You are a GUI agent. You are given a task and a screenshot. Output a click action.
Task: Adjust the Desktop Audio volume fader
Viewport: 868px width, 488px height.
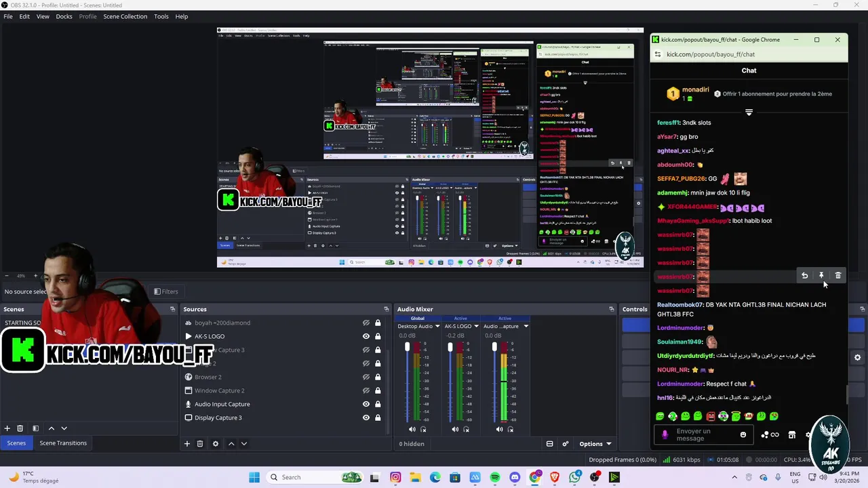tap(407, 347)
